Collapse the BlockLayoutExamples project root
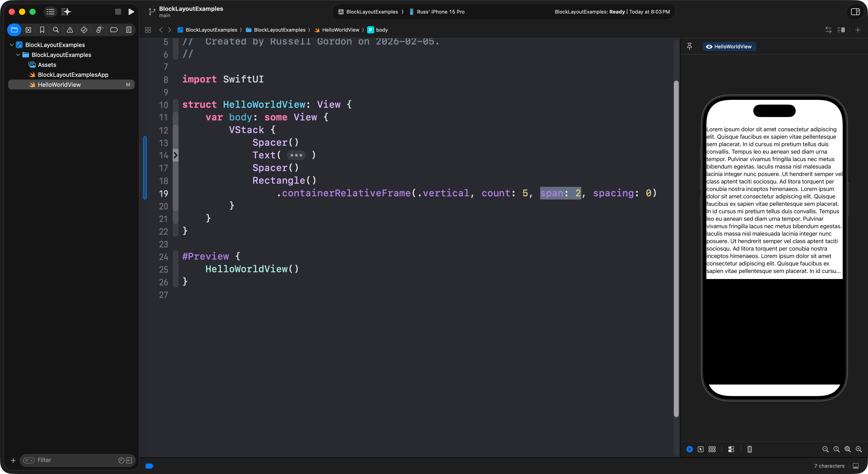Screen dimensions: 868x474 click(x=12, y=45)
